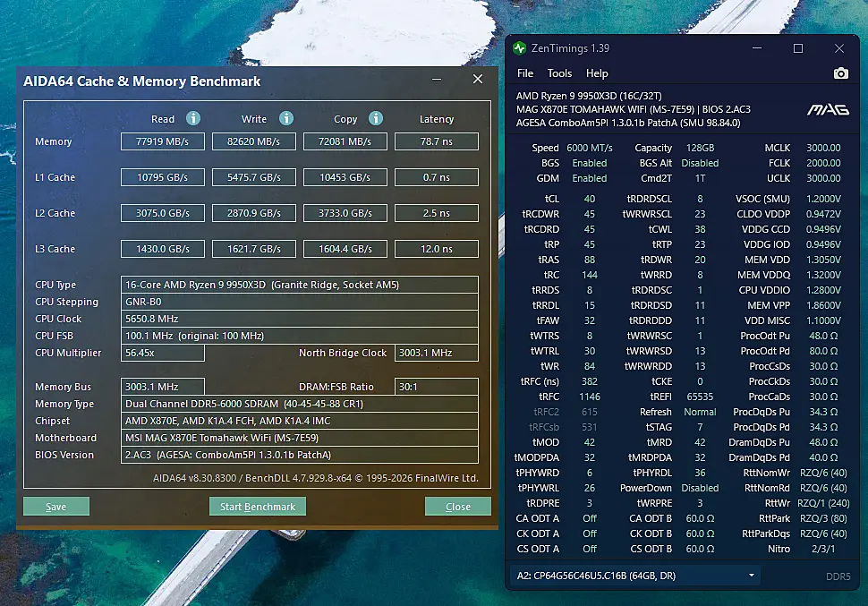Open the File menu in ZenTimings
Screen dimensions: 868x606
(x=524, y=73)
